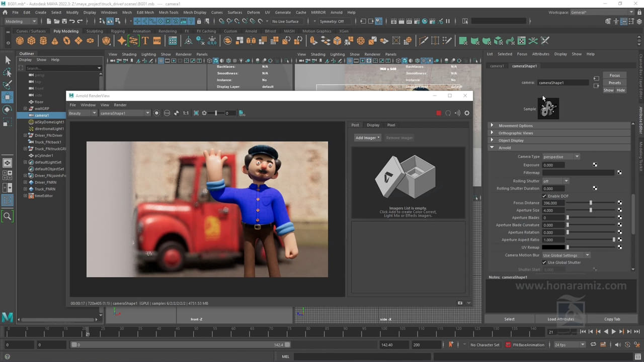Screen dimensions: 644x362
Task: Open the Mesh Tools menu
Action: point(169,12)
